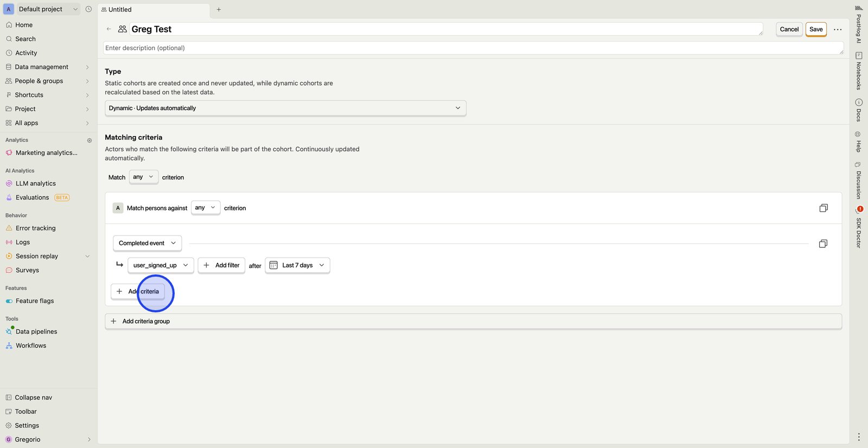
Task: Open Feature flags from sidebar
Action: 35,301
